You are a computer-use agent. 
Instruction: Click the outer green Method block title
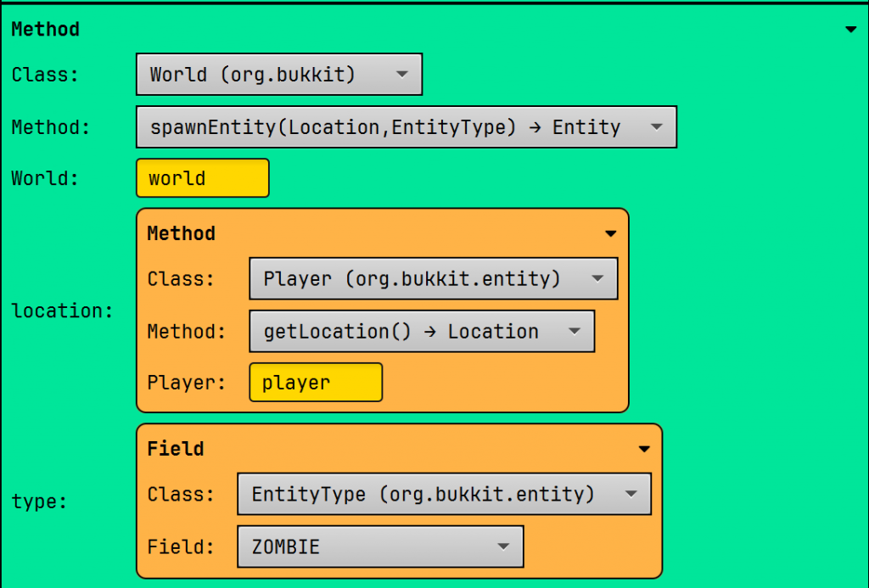click(x=46, y=30)
